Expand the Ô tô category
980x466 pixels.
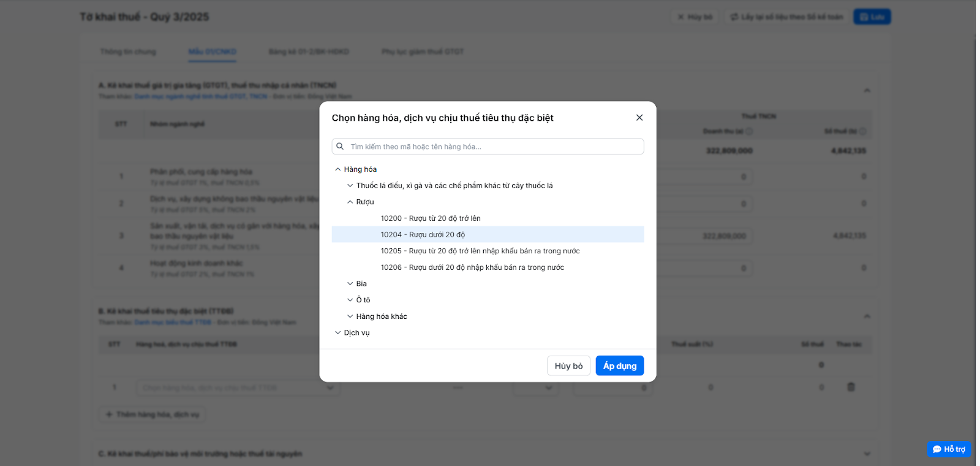tap(350, 300)
